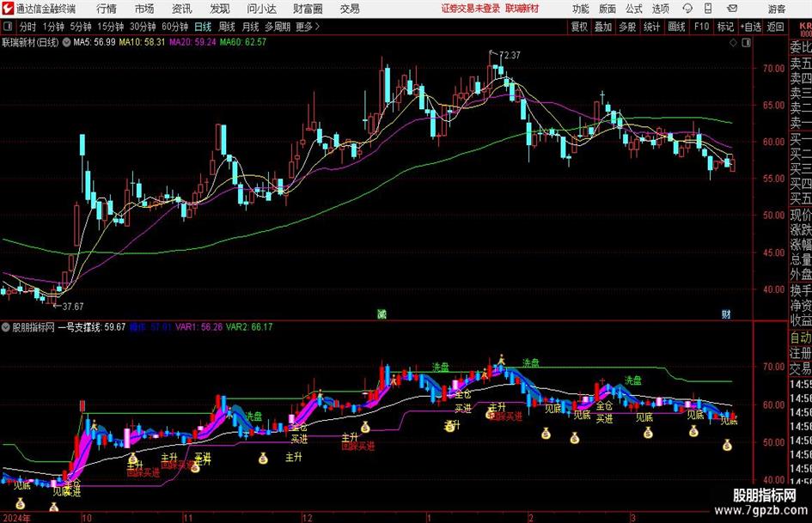Open the 资讯 menu
812x523 pixels.
click(182, 9)
